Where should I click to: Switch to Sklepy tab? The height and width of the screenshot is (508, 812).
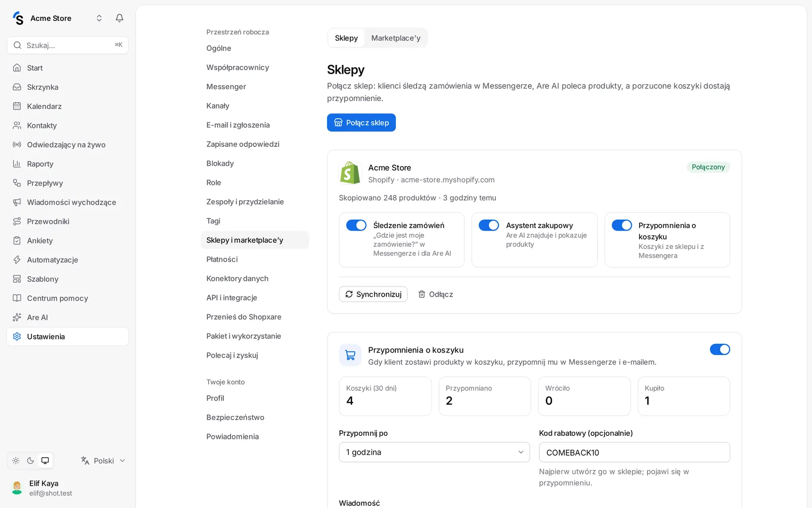coord(346,38)
